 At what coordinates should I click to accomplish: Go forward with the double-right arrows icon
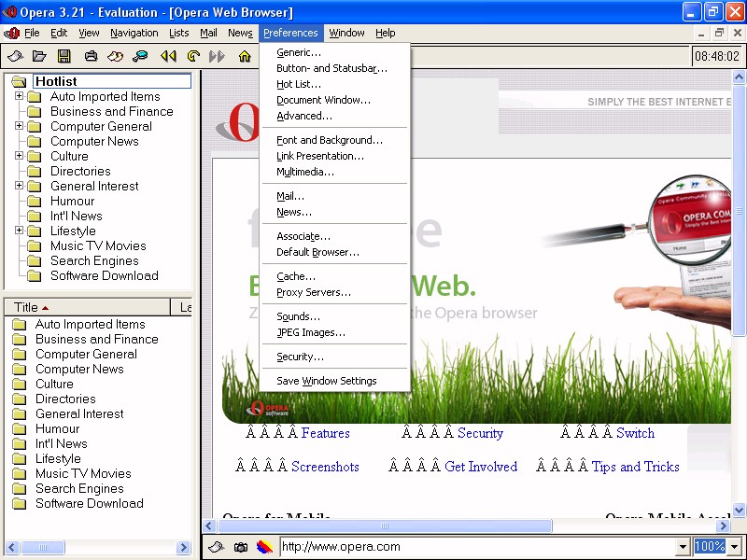(217, 56)
